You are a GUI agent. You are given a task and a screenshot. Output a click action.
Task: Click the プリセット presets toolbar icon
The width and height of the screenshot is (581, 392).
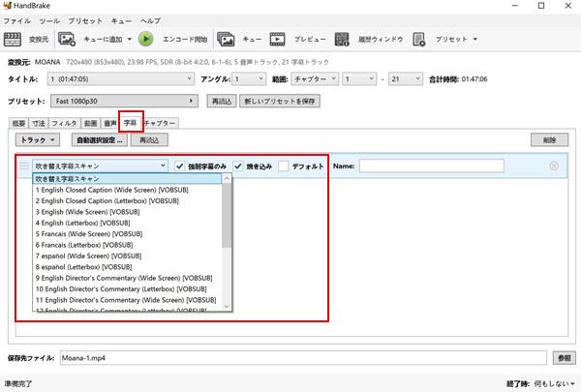click(x=422, y=40)
